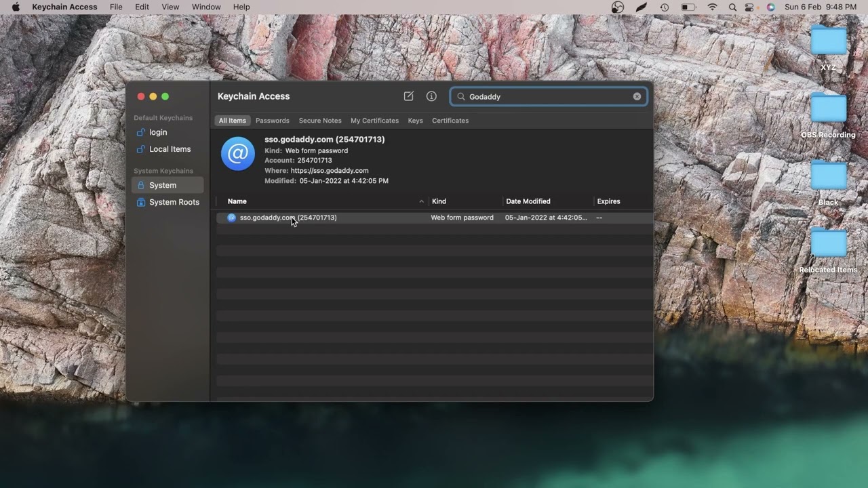Click the Modified 05-Jan-2022 at 4:42:05 PM value
This screenshot has height=488, width=868.
(x=344, y=181)
